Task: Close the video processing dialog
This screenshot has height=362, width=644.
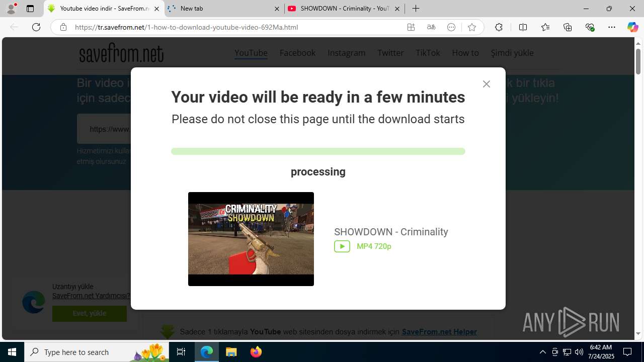Action: click(x=486, y=84)
